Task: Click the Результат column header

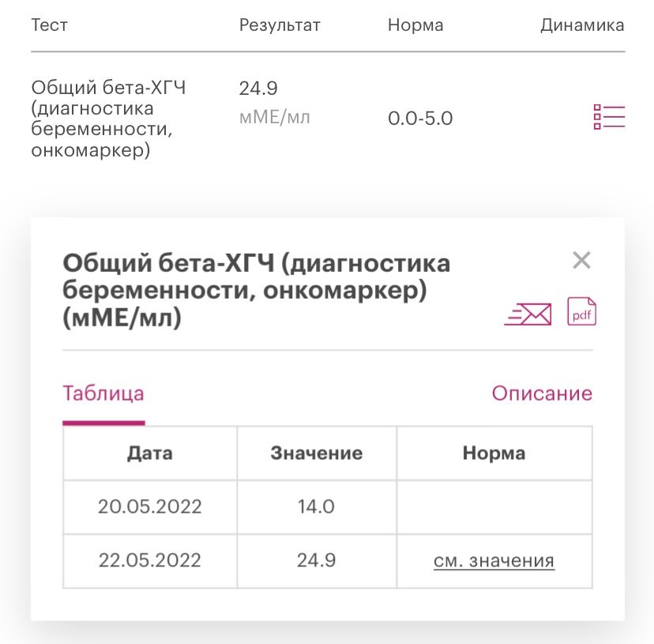Action: 280,24
